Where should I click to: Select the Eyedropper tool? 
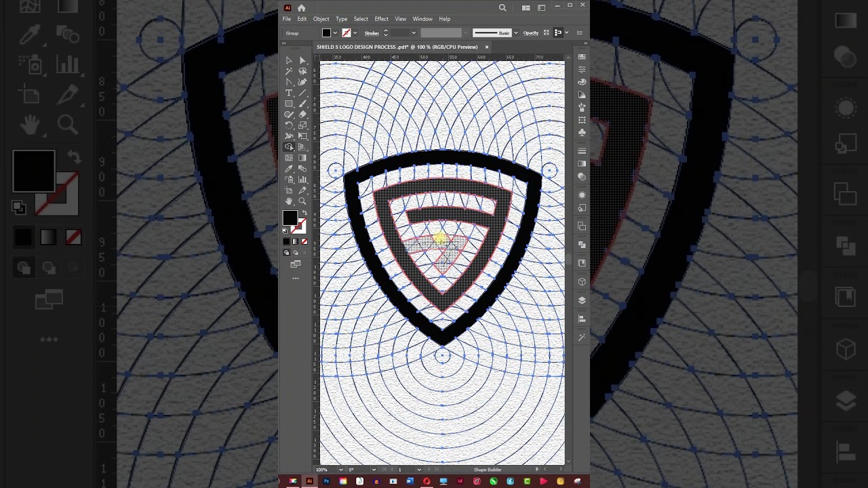[x=289, y=168]
